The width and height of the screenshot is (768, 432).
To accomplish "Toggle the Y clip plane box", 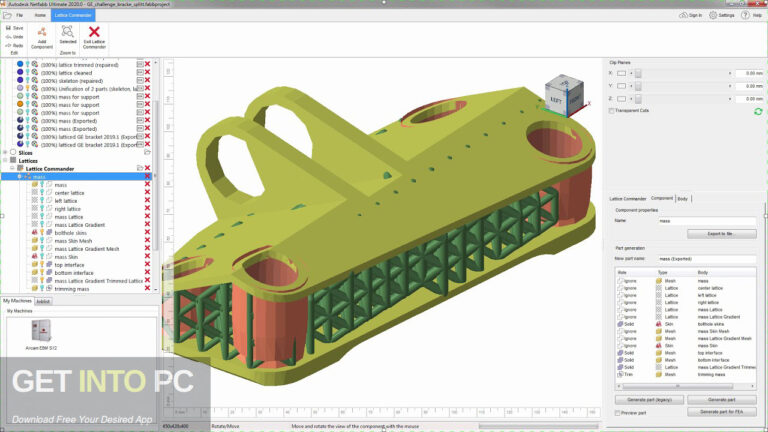I will pyautogui.click(x=621, y=86).
